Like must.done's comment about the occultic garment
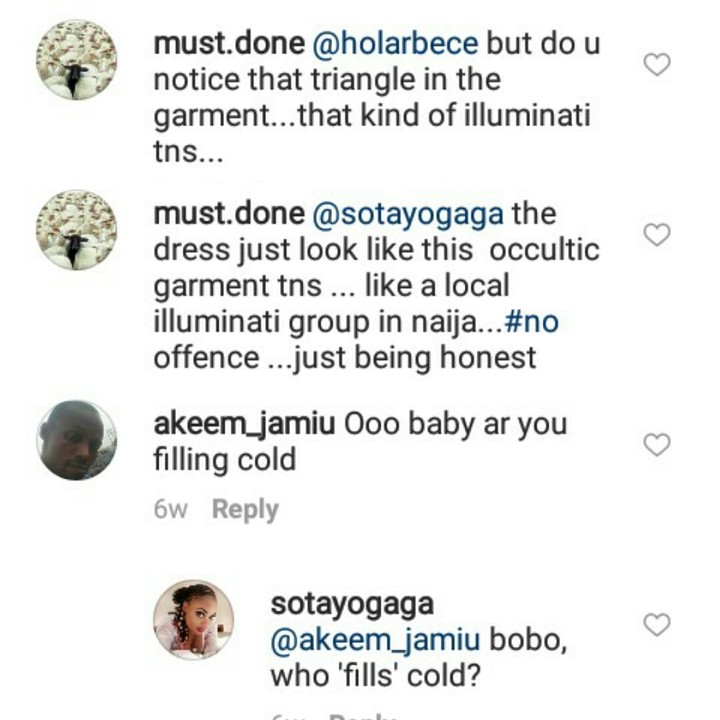 [656, 235]
